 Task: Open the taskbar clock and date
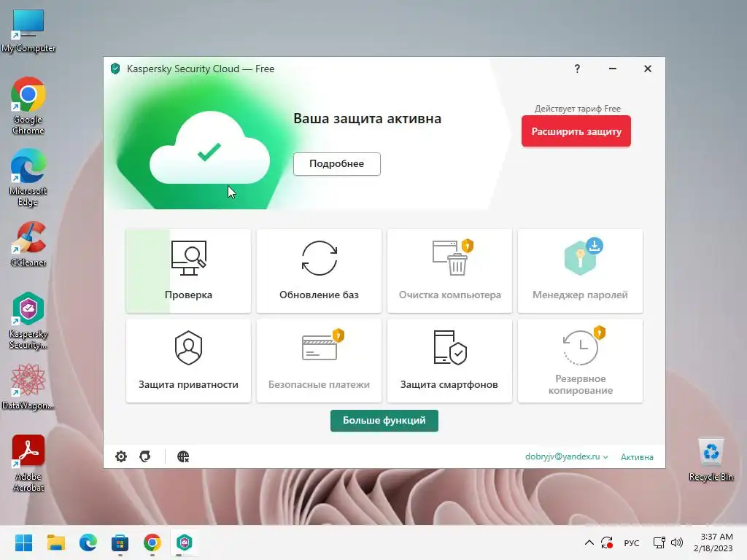pyautogui.click(x=713, y=542)
